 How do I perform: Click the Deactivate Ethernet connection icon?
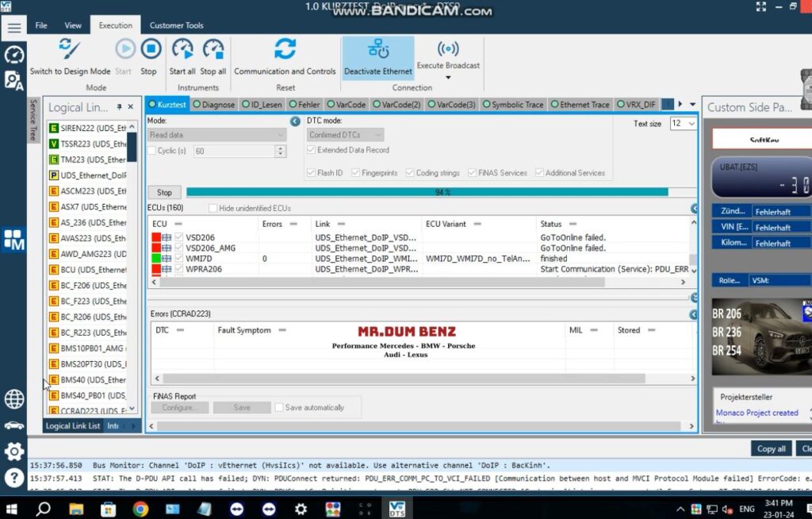(377, 51)
